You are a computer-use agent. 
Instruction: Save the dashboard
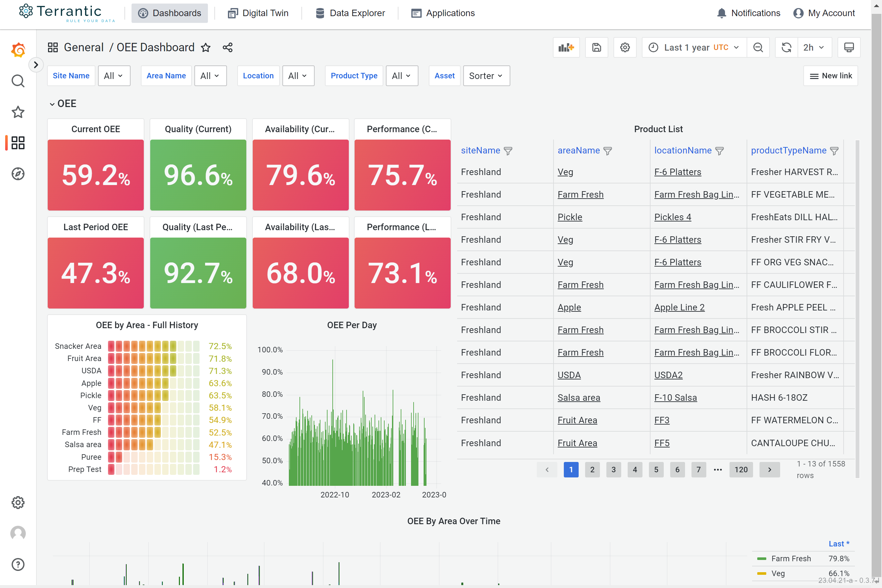(597, 48)
